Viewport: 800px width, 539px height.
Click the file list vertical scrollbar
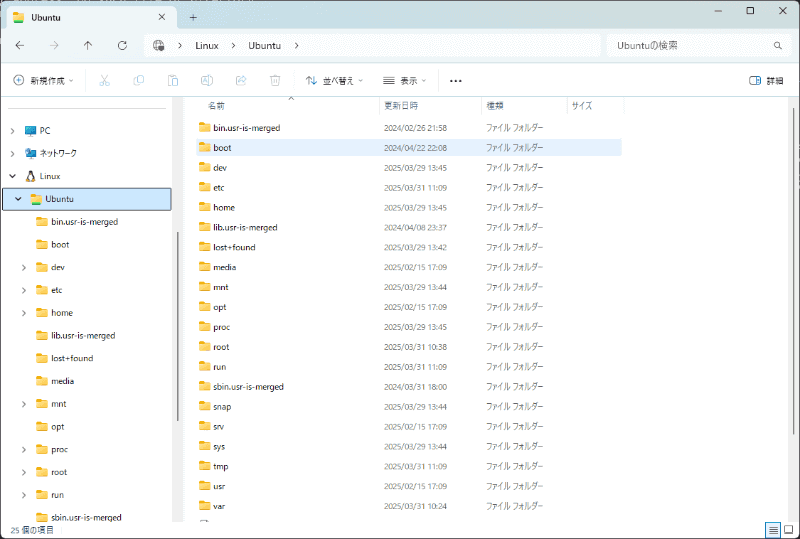793,271
